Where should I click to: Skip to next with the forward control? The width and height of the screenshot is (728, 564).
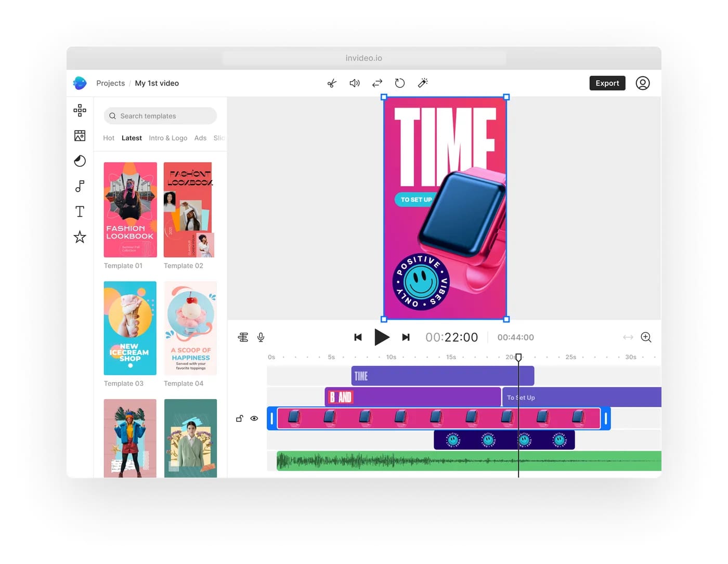[406, 337]
